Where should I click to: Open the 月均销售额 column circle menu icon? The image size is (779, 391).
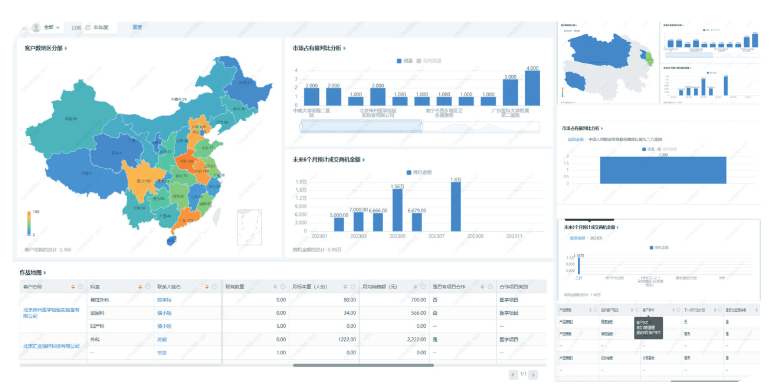point(423,287)
